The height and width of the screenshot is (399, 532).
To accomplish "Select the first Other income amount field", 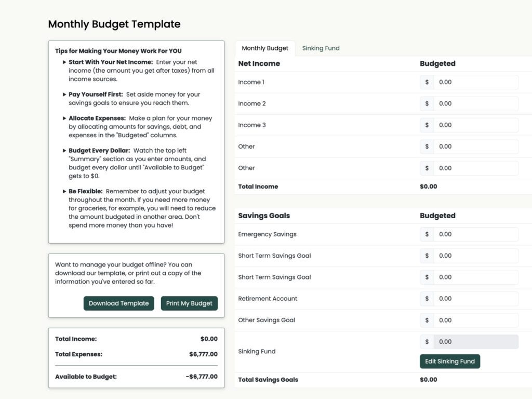I will tap(476, 147).
